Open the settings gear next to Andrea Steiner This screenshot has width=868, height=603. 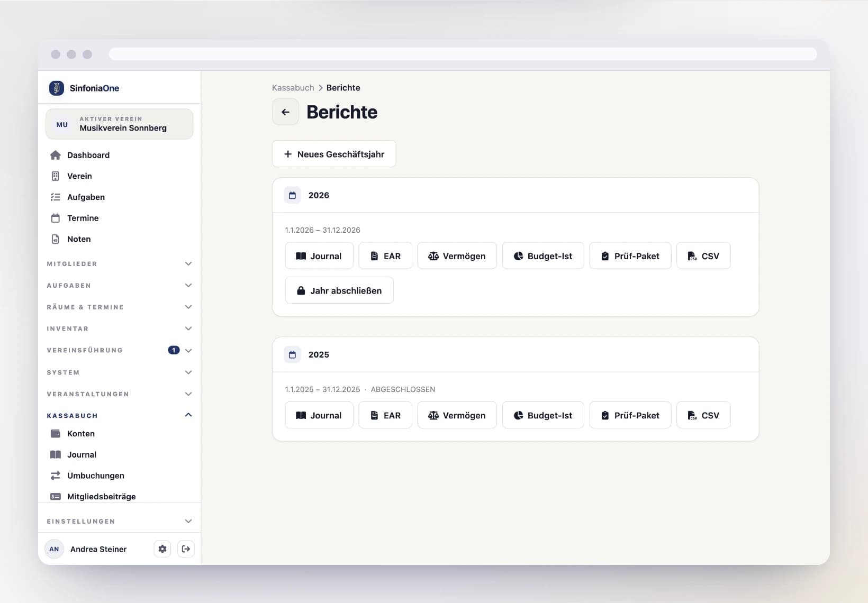(162, 549)
